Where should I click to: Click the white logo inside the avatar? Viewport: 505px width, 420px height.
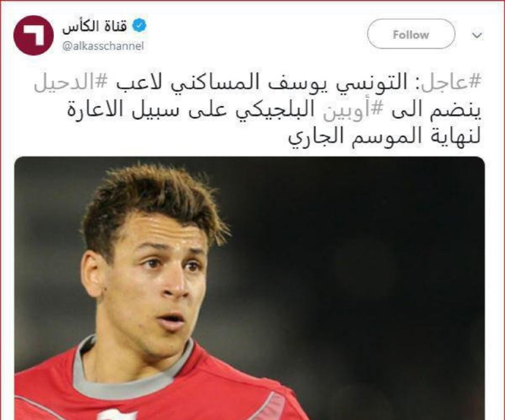click(x=33, y=34)
